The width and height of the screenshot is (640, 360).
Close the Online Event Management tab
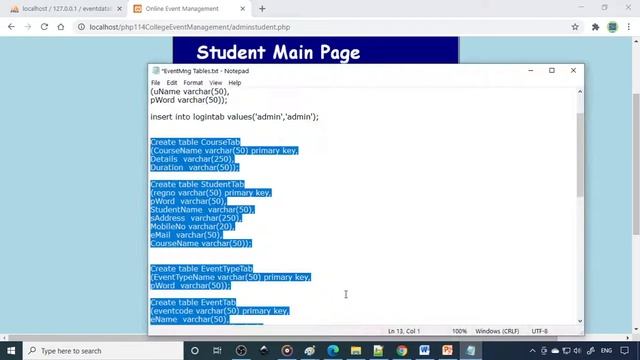pyautogui.click(x=242, y=9)
